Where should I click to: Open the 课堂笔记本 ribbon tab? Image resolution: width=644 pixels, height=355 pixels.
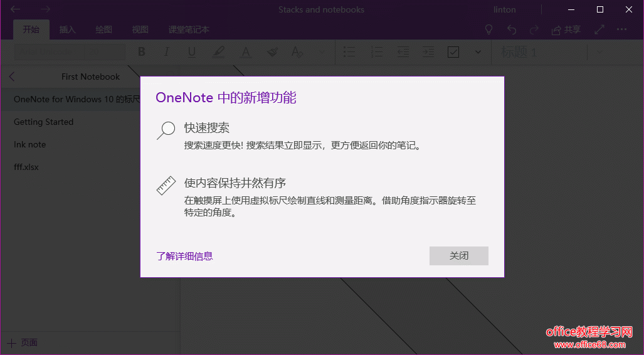pos(189,29)
